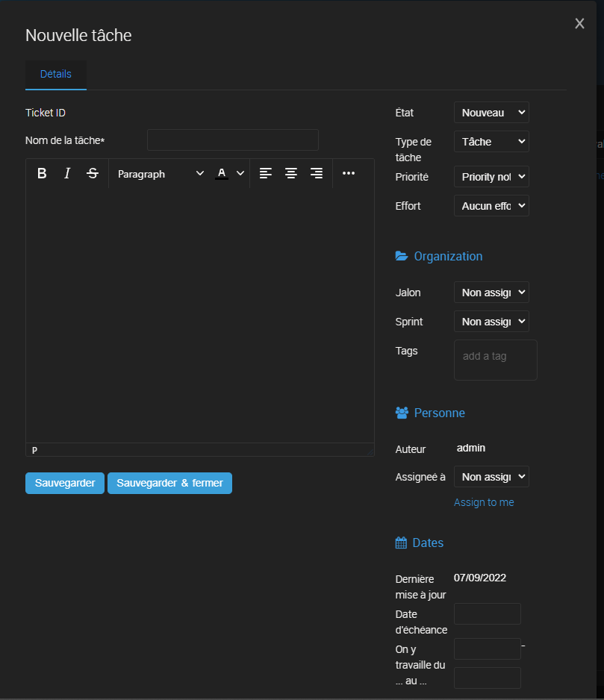Apply bold formatting in the editor
This screenshot has height=700, width=604.
point(42,173)
